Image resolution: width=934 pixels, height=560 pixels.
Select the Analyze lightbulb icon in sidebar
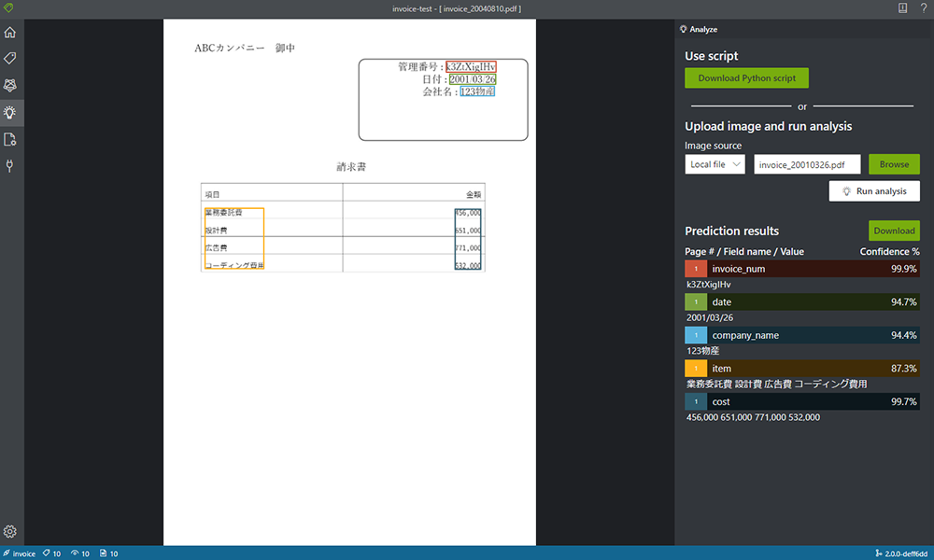[10, 113]
